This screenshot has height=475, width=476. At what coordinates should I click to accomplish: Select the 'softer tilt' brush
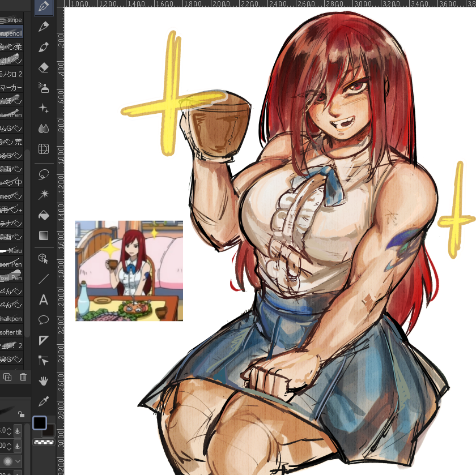(11, 332)
